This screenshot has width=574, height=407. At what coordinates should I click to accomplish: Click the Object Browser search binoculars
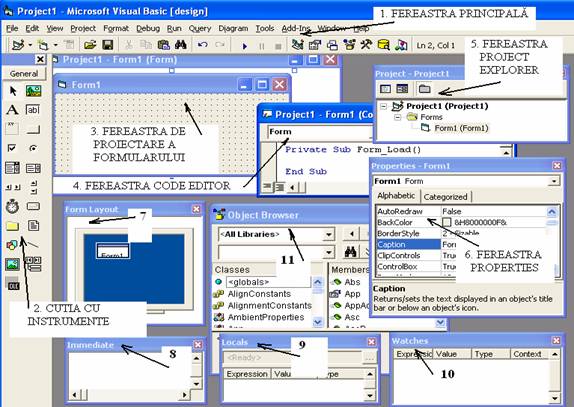click(x=351, y=251)
